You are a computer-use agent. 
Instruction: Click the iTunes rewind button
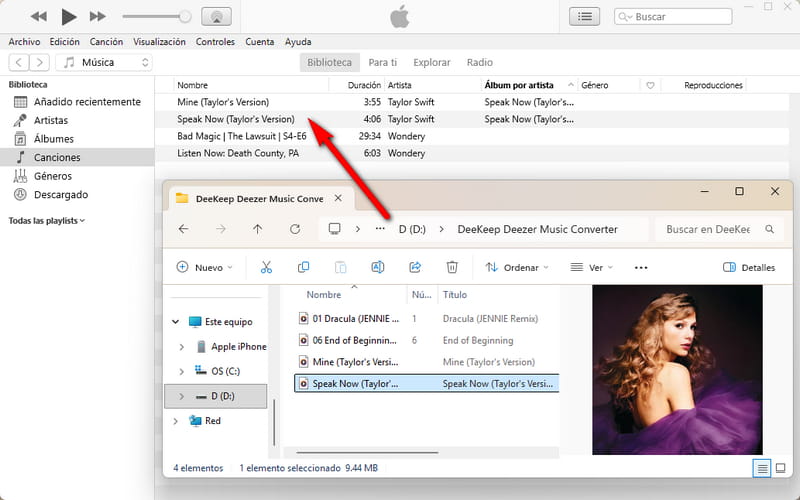[38, 16]
